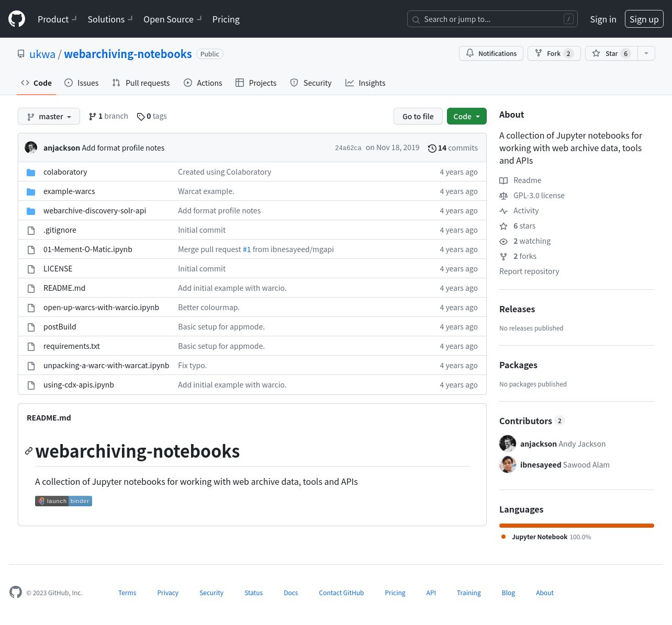
Task: Open the Jupyter Notebook language link
Action: (546, 537)
